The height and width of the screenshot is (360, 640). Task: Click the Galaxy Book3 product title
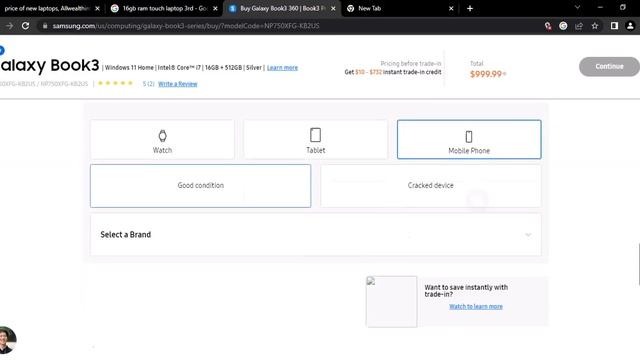click(50, 65)
